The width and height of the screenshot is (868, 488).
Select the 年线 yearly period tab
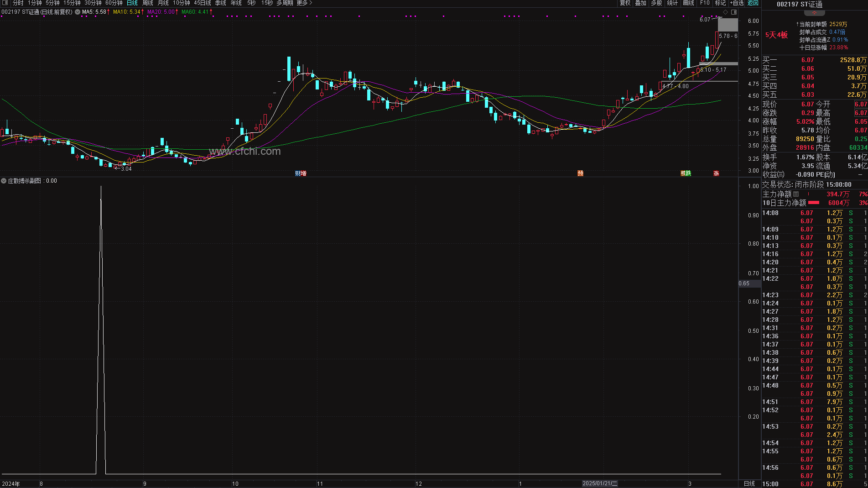pyautogui.click(x=236, y=3)
